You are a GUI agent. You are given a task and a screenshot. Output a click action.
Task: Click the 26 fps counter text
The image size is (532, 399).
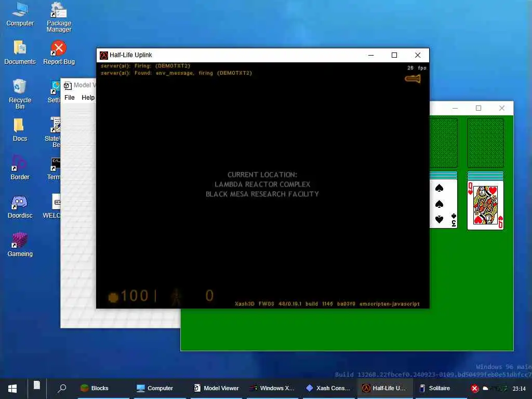[417, 68]
